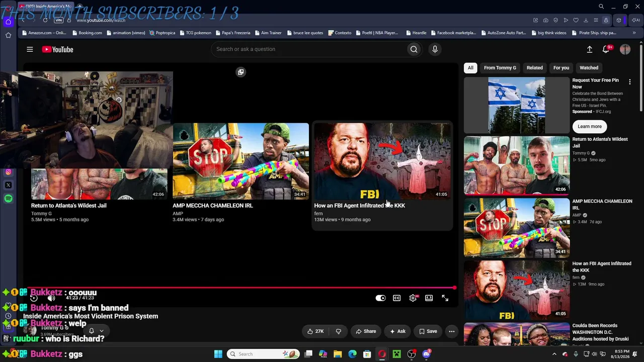644x362 pixels.
Task: Click the fern channel name under the endscreen video
Action: coord(318,214)
